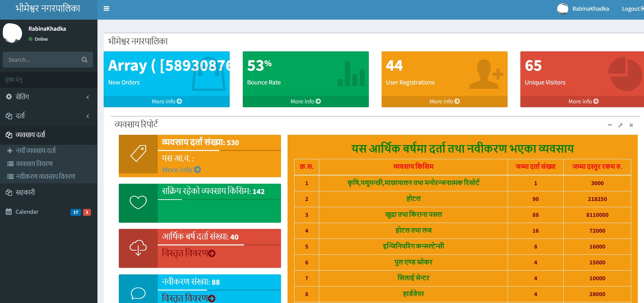Collapse व्यवसाय रिपोर्ट panel with minus icon
Screen dimensions: 644x303
[x=610, y=125]
